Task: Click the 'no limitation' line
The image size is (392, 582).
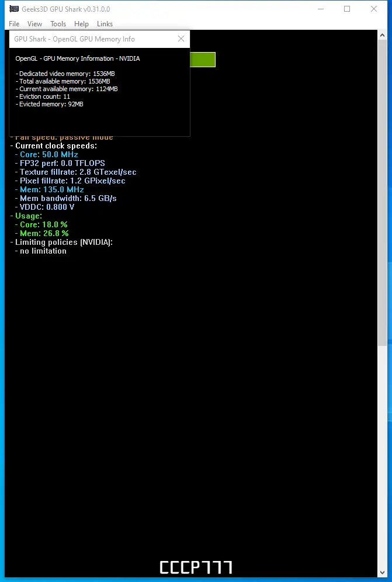Action: (x=41, y=251)
